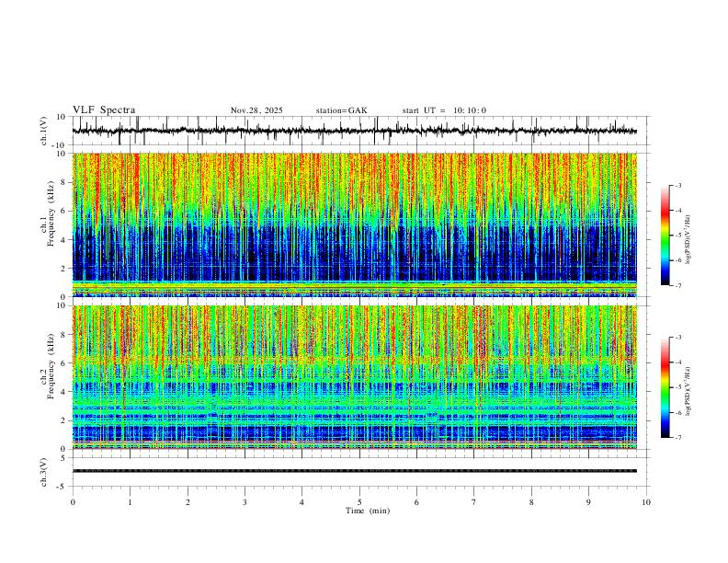The width and height of the screenshot is (728, 563).
Task: Select the upper colorbar "log(PSD)(V²/Hz)" label
Action: click(688, 240)
